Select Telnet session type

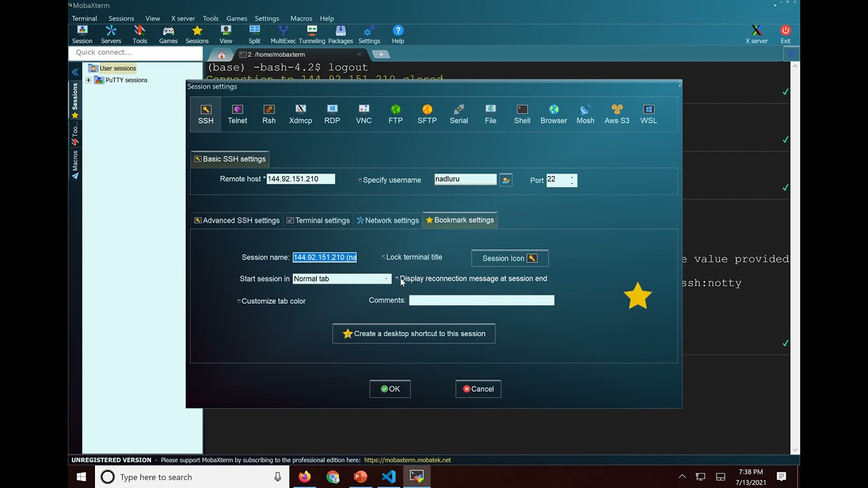237,114
